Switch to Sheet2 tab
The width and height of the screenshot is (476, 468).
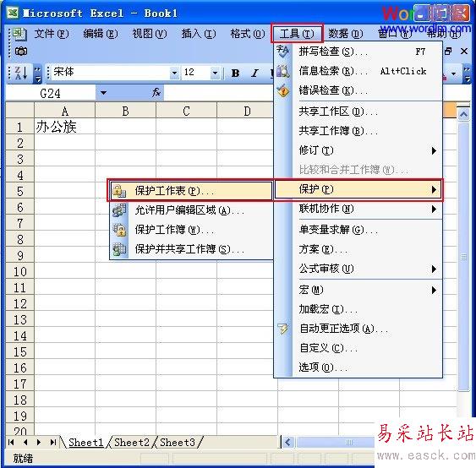(x=132, y=442)
